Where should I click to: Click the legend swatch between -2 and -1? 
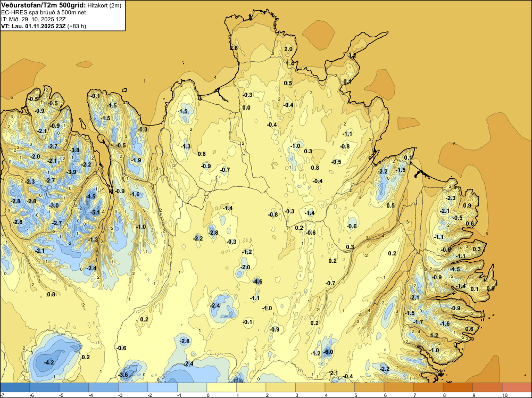pos(162,387)
